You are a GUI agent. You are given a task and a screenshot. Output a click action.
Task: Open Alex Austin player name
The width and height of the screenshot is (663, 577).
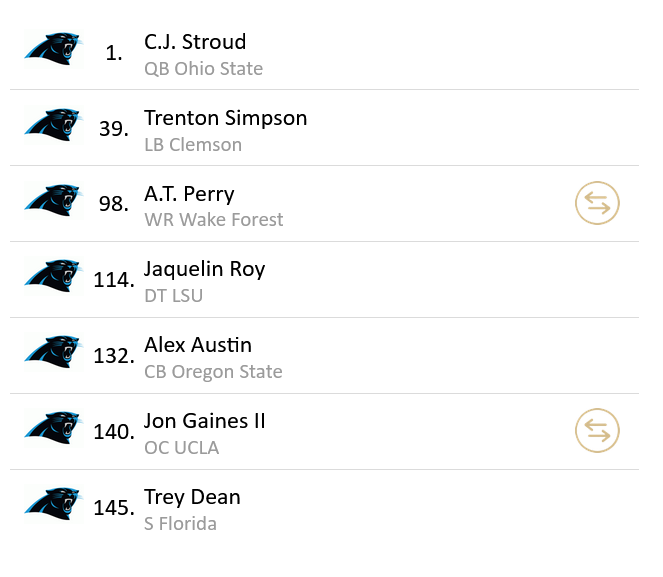pos(198,345)
